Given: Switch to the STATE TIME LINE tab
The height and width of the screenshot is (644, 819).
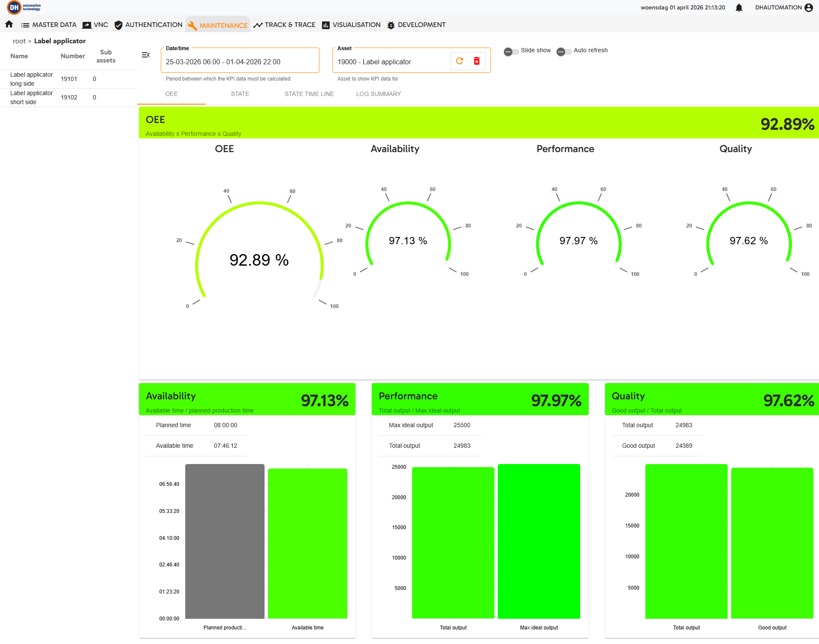Looking at the screenshot, I should coord(309,94).
